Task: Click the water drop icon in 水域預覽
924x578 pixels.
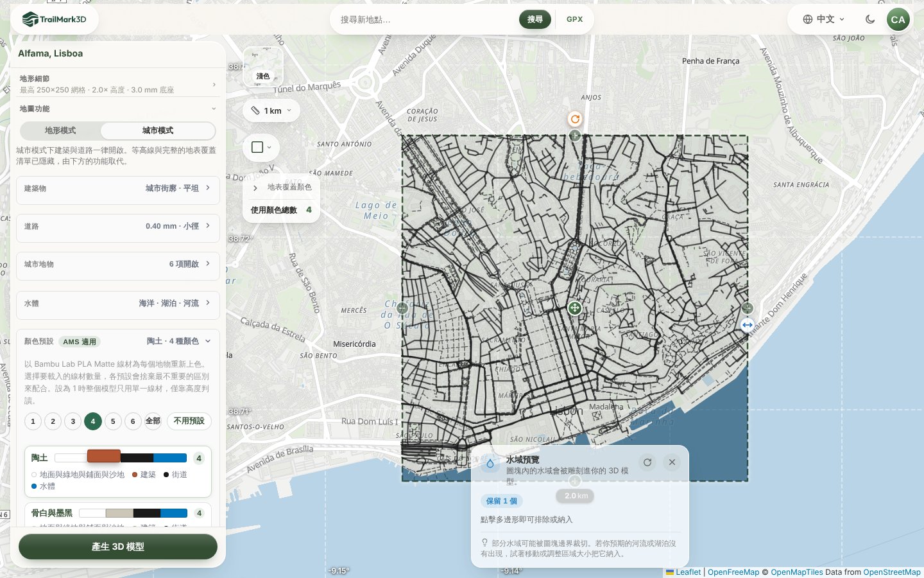Action: click(x=490, y=464)
